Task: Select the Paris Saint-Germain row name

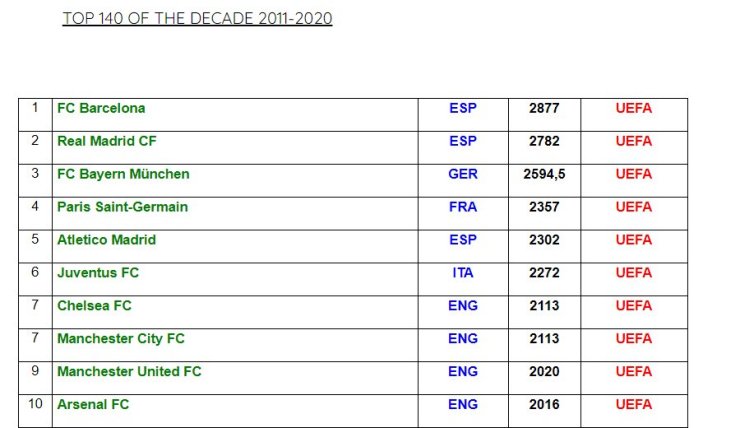Action: click(122, 207)
